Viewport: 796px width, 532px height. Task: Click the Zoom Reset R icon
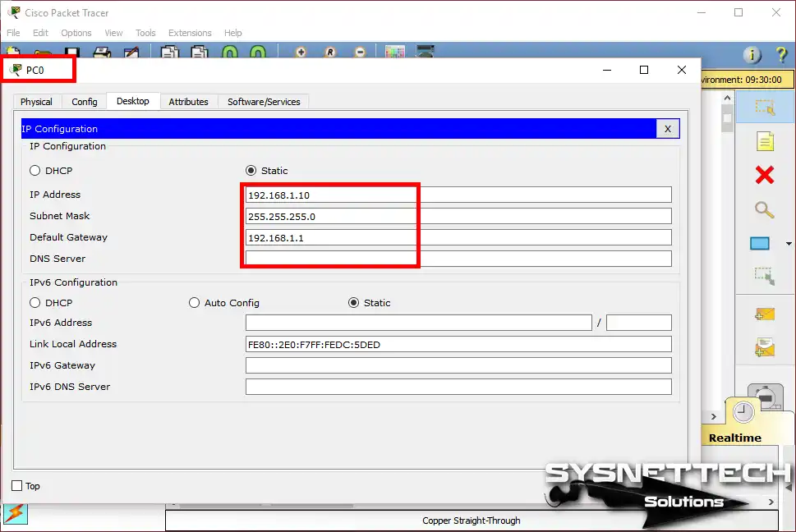(x=330, y=52)
